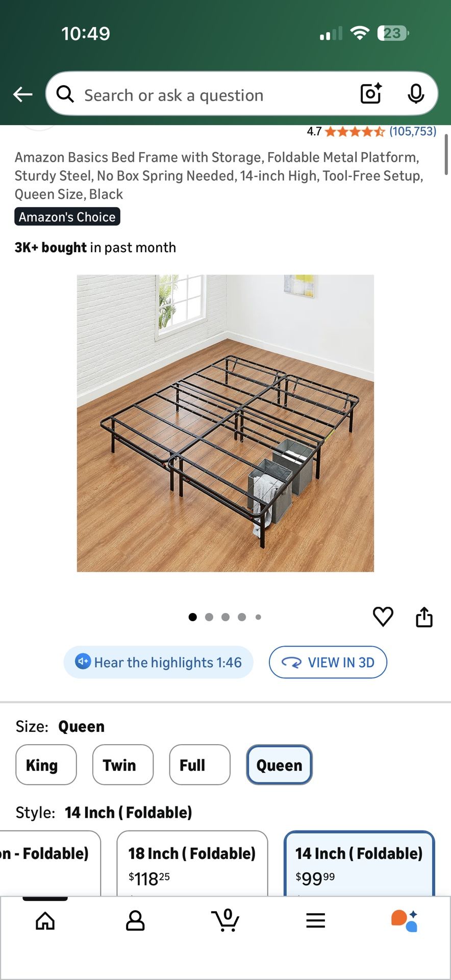Viewport: 451px width, 980px height.
Task: Tap the share icon
Action: [424, 617]
